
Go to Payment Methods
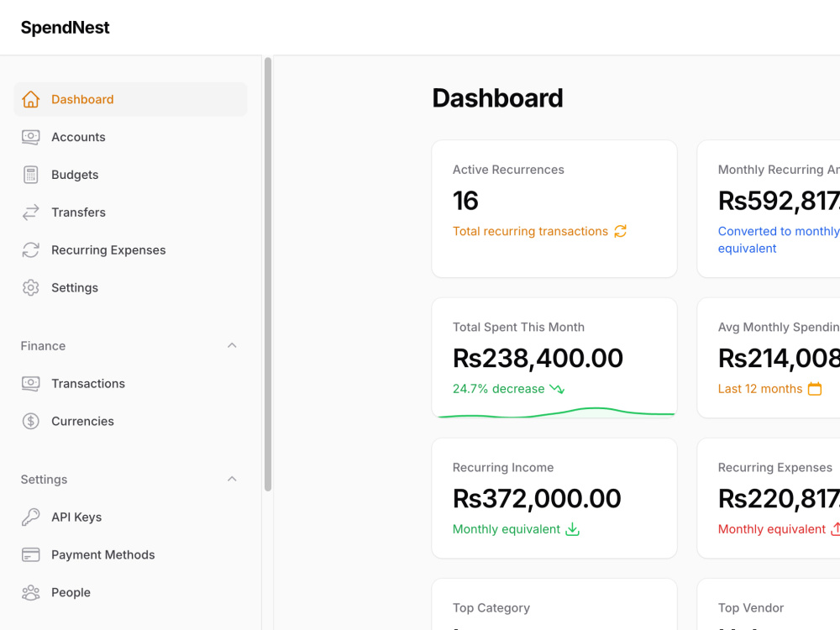(130, 554)
